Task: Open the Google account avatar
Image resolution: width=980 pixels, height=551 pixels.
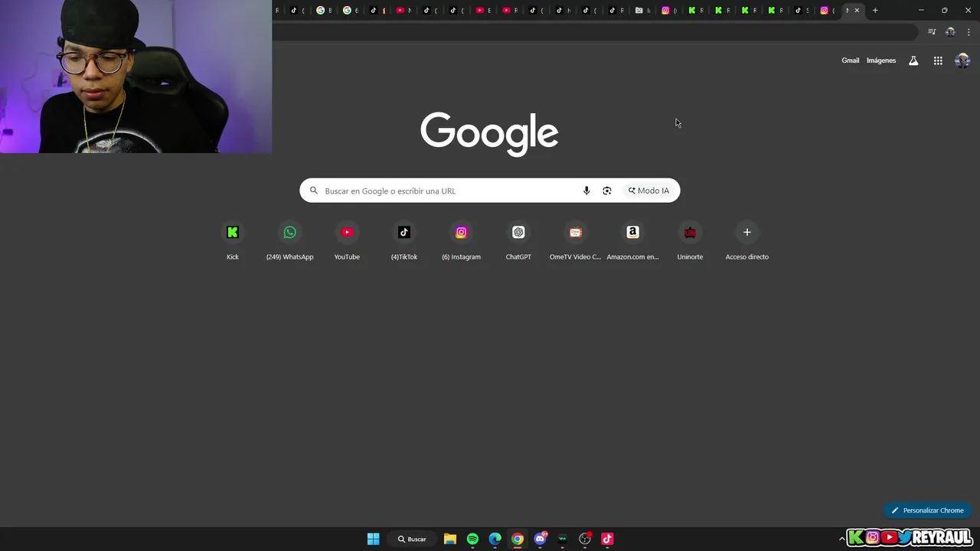Action: (x=962, y=60)
